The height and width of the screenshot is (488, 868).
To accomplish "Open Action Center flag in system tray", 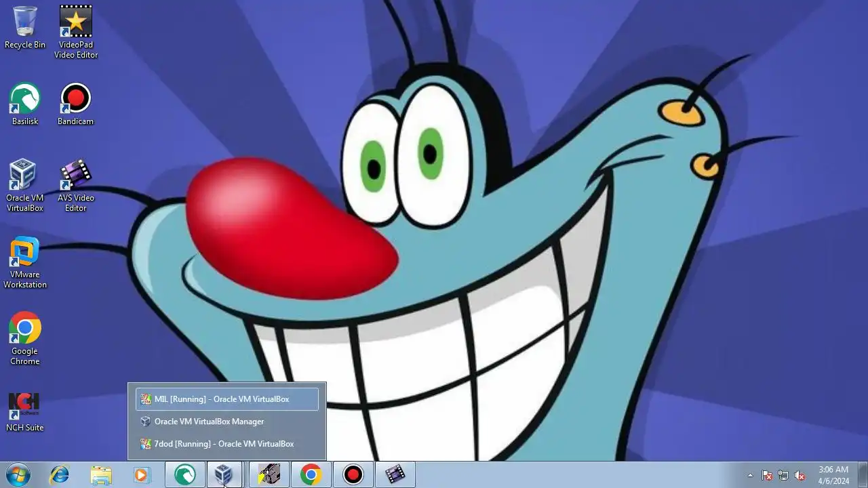I will (x=767, y=475).
